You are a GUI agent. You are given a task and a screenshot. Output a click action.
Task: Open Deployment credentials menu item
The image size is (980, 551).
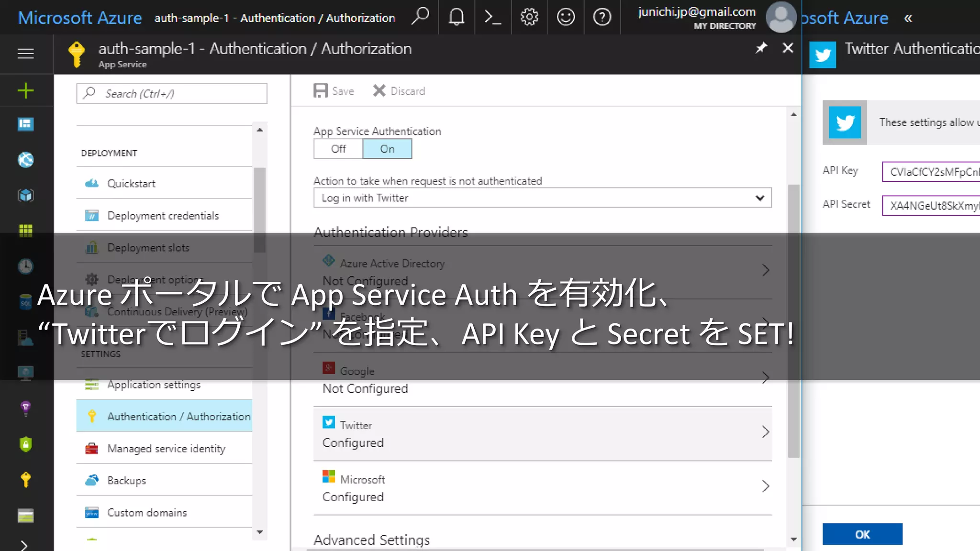tap(164, 215)
